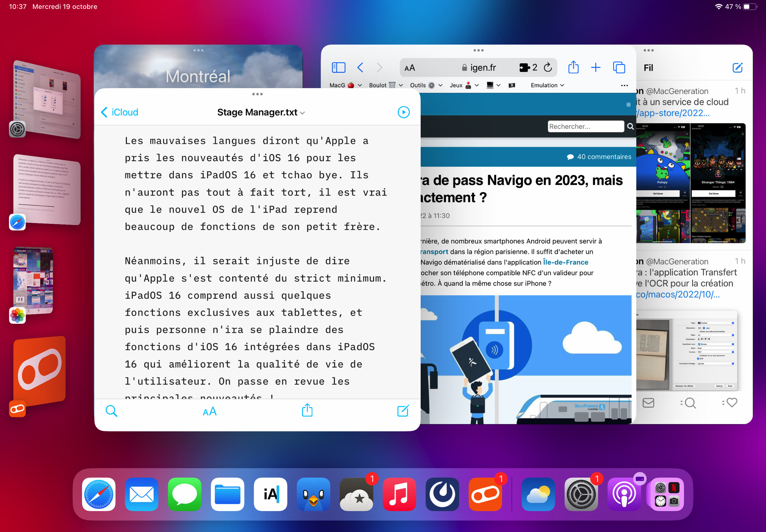Open the Safari share sheet
This screenshot has width=766, height=532.
(x=573, y=67)
